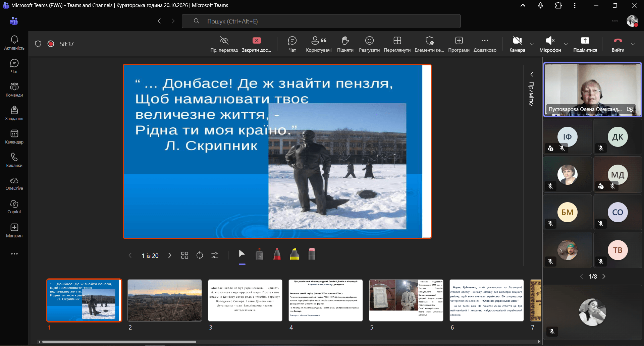The width and height of the screenshot is (644, 346).
Task: Toggle slide grid view
Action: pos(184,255)
